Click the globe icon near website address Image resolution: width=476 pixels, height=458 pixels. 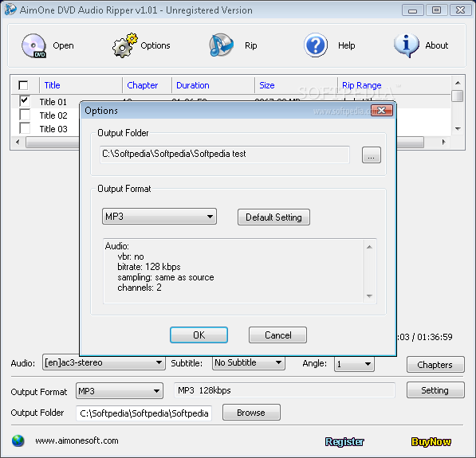(x=18, y=440)
